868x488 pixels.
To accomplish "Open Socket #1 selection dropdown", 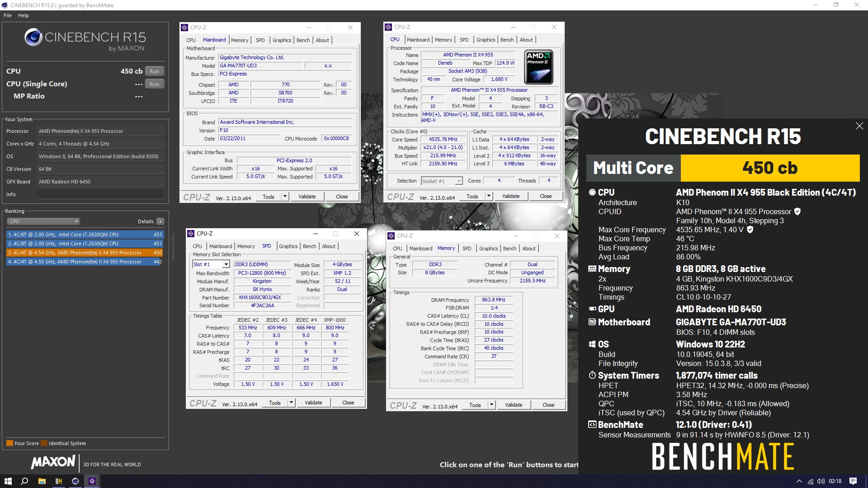I will (x=442, y=181).
